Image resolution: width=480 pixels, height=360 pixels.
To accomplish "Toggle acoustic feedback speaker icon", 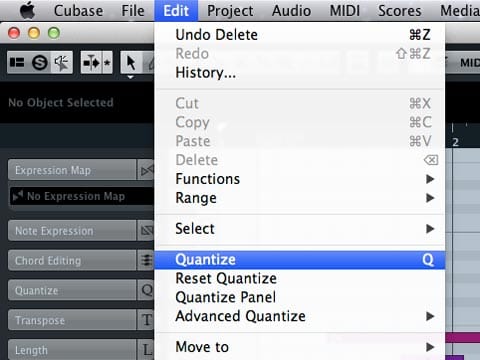I will click(62, 62).
